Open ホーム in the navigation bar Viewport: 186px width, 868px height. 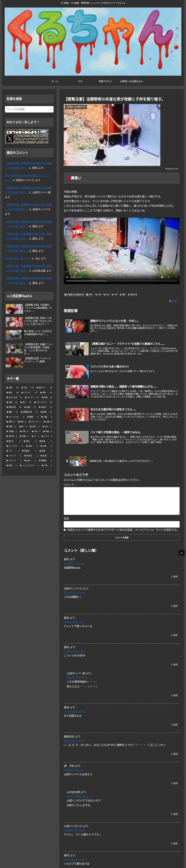(x=55, y=81)
